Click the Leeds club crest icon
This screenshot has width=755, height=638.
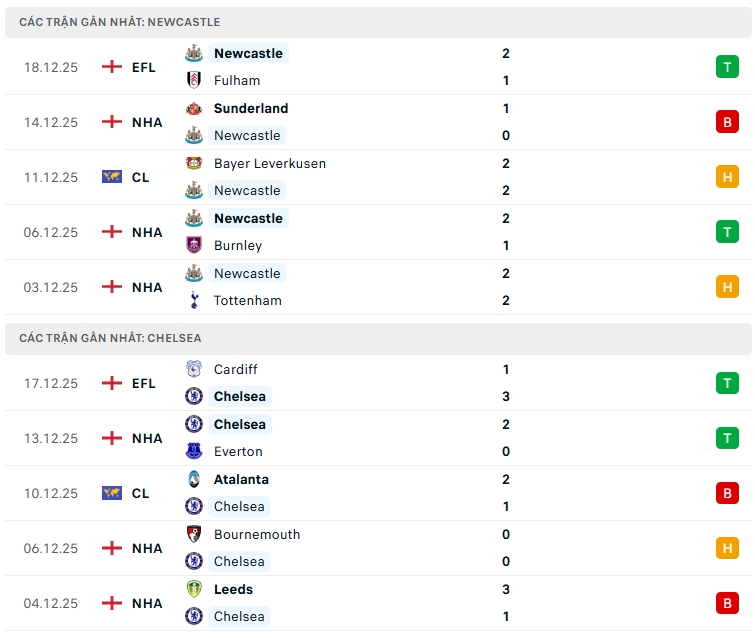[194, 590]
